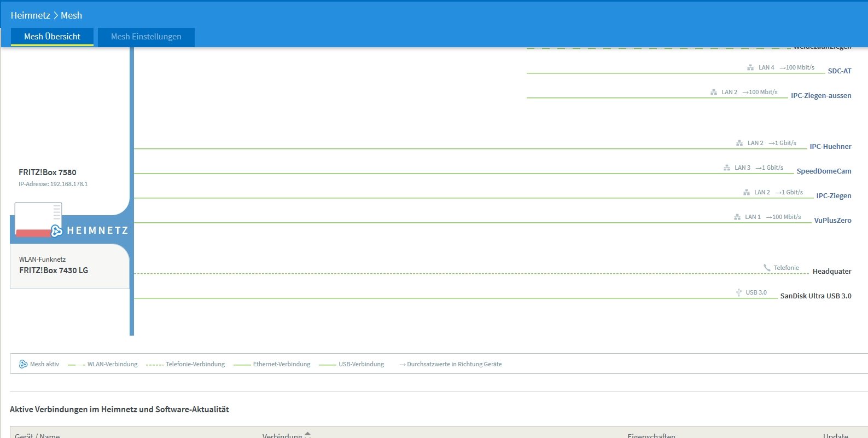This screenshot has width=868, height=438.
Task: Click the Mesh active badge on the router
Action: 56,231
